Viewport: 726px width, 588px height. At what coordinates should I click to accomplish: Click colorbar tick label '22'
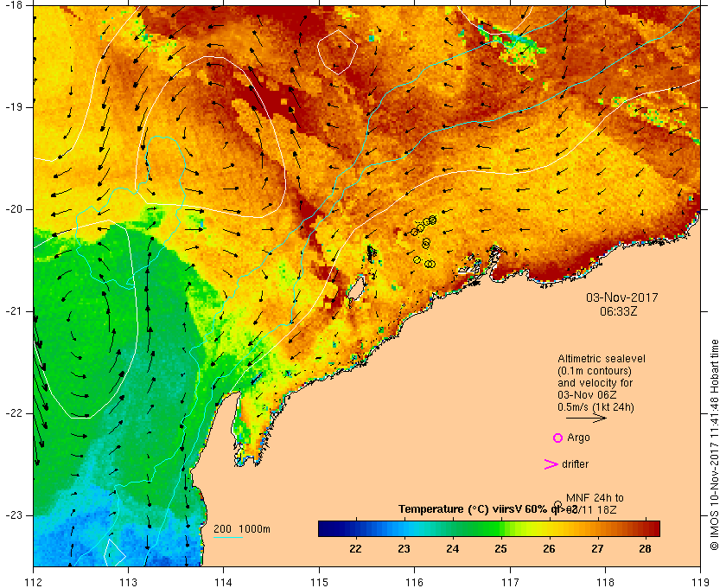pos(355,549)
